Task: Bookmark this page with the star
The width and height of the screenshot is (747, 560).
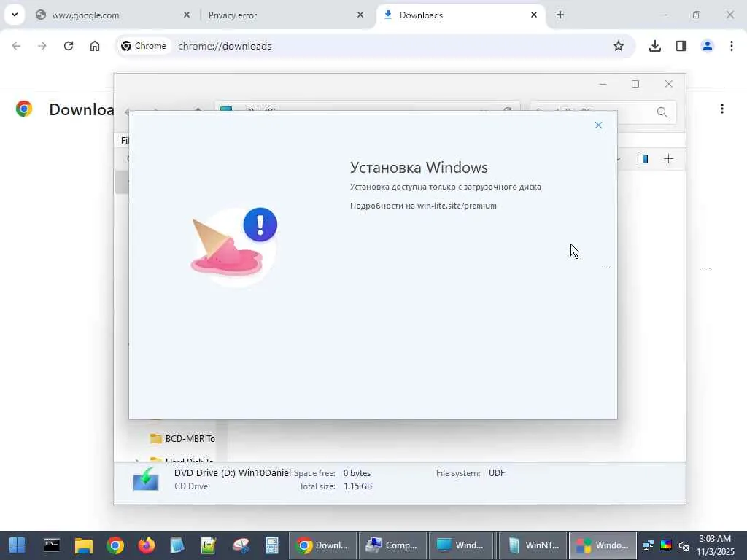Action: [619, 46]
